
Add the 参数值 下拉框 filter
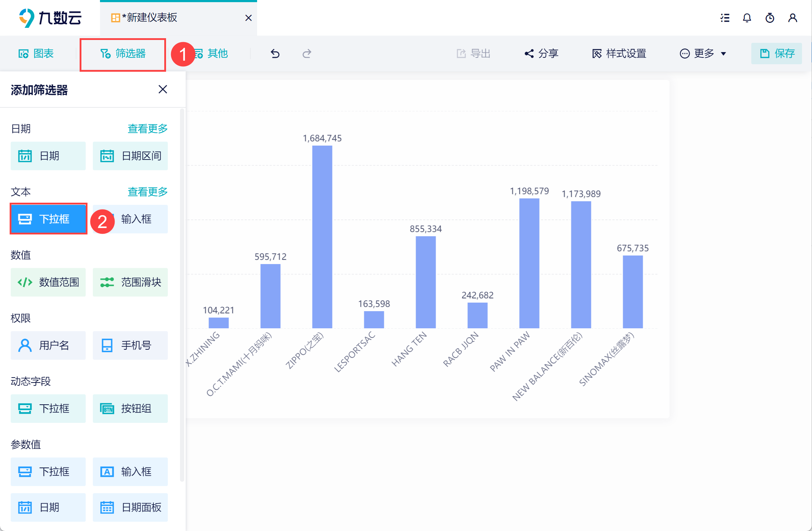48,472
